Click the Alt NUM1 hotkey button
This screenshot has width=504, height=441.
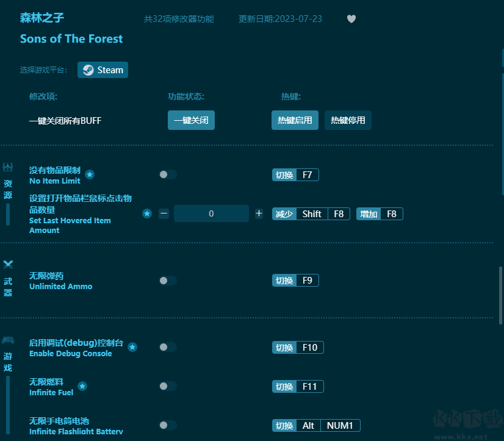click(316, 426)
